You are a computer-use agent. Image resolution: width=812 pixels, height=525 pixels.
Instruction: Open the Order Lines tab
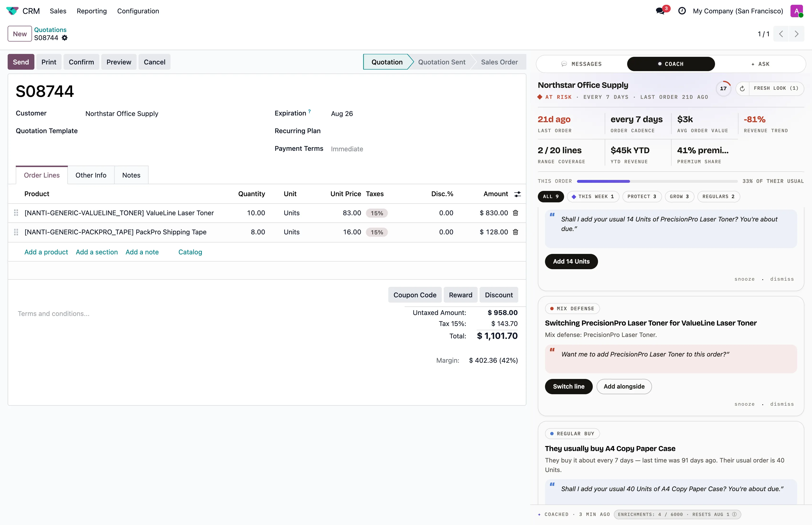pos(42,175)
